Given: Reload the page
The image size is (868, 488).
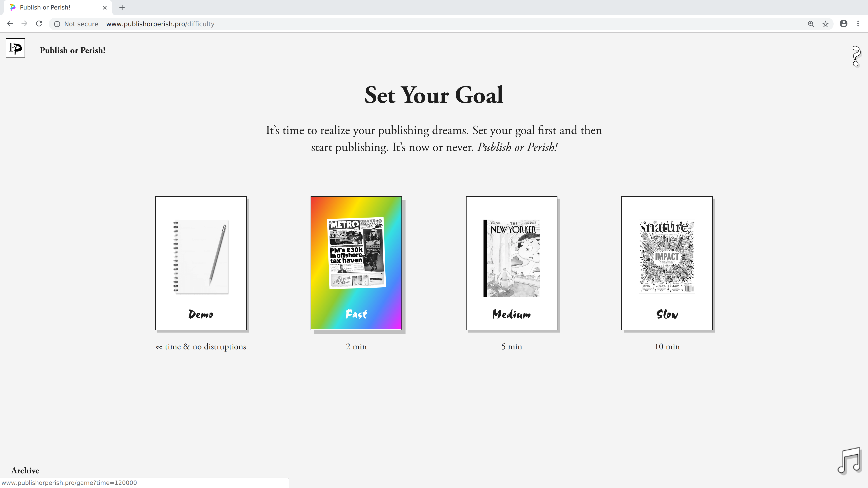Looking at the screenshot, I should (x=39, y=23).
